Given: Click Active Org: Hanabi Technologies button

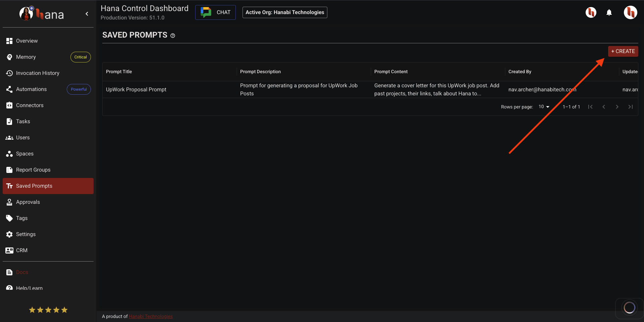Looking at the screenshot, I should [285, 12].
